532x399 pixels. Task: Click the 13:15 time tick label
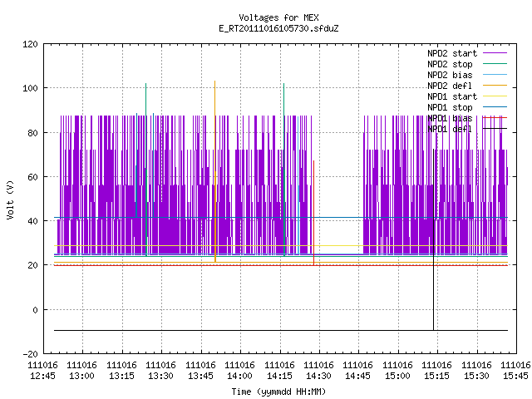[121, 376]
